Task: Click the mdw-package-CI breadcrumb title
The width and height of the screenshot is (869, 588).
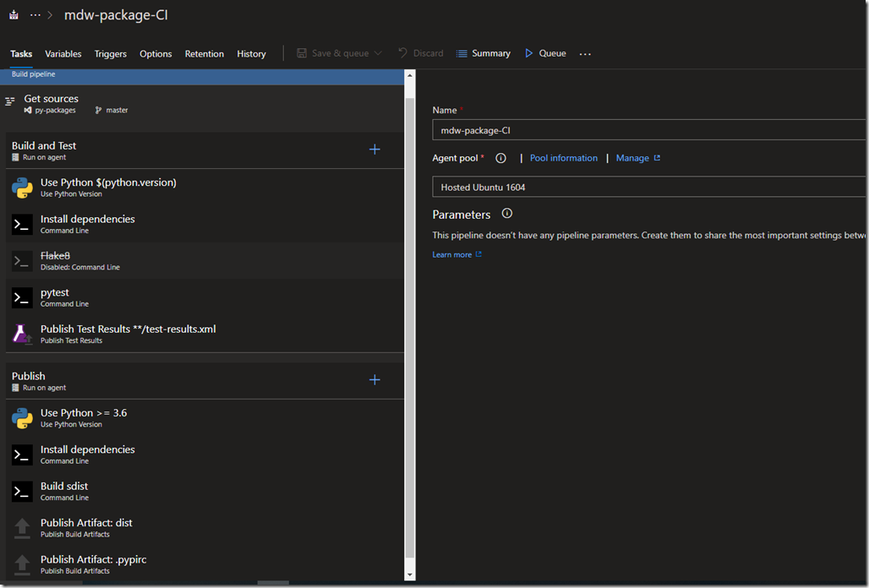Action: coord(116,15)
